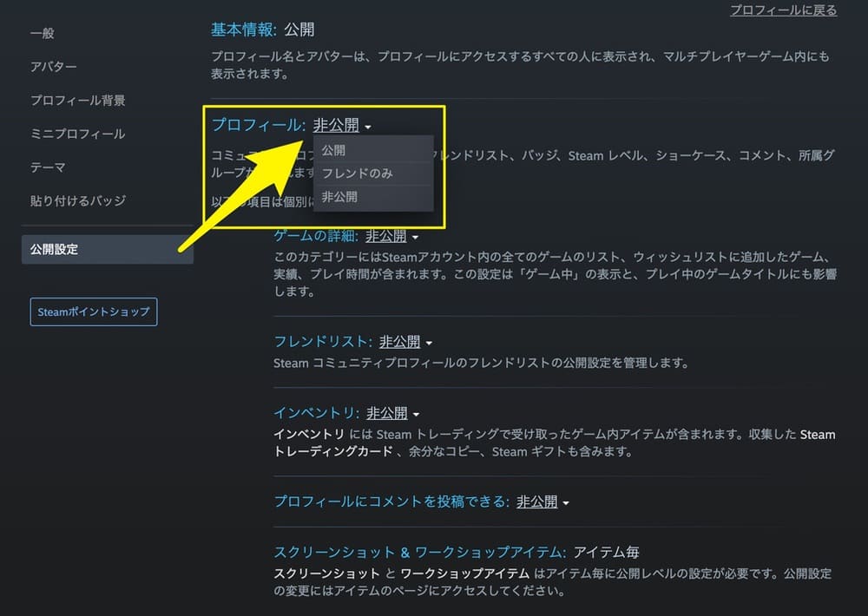Viewport: 868px width, 616px height.
Task: Open テーマ settings page
Action: (x=48, y=167)
